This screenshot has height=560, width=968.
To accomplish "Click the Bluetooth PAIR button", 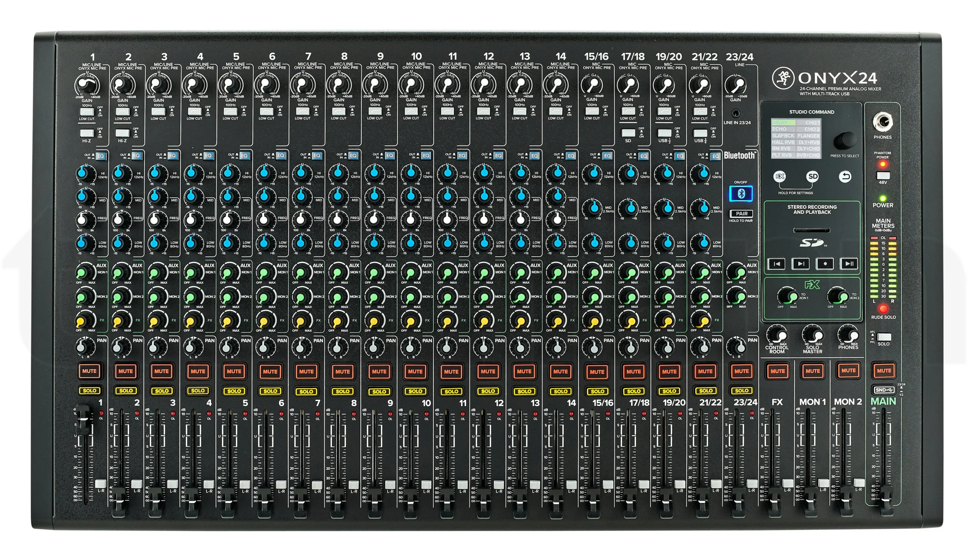I will (x=742, y=213).
